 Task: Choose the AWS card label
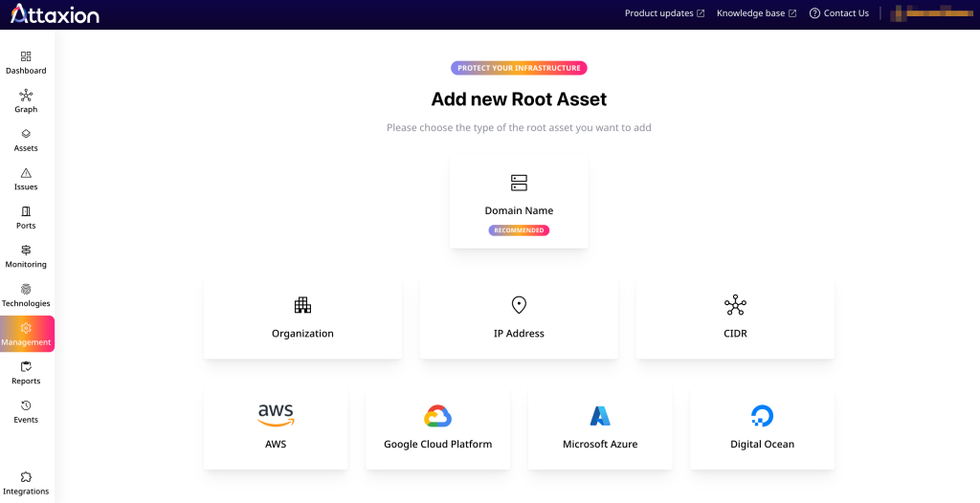point(276,445)
